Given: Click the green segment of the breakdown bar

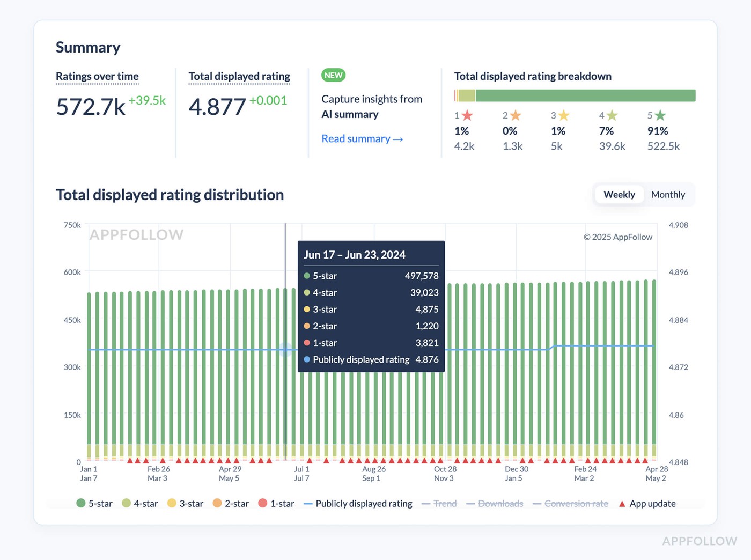Looking at the screenshot, I should point(585,95).
